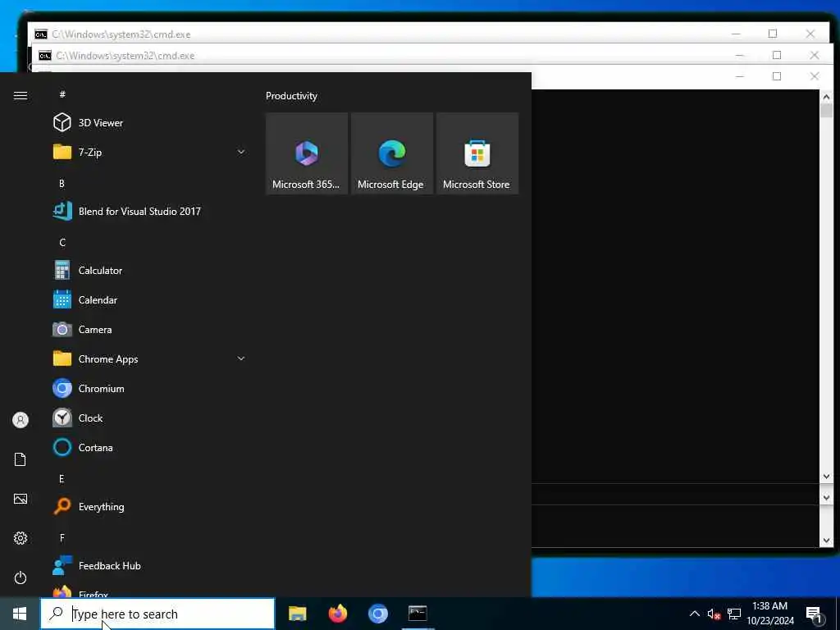Expand the Chrome Apps folder chevron
The width and height of the screenshot is (840, 630).
tap(241, 358)
